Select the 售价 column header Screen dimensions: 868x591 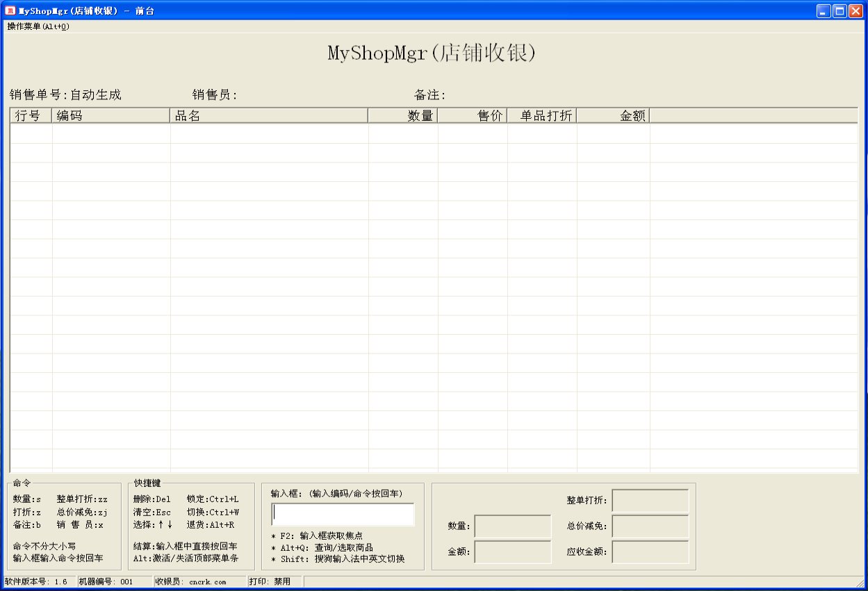[472, 116]
